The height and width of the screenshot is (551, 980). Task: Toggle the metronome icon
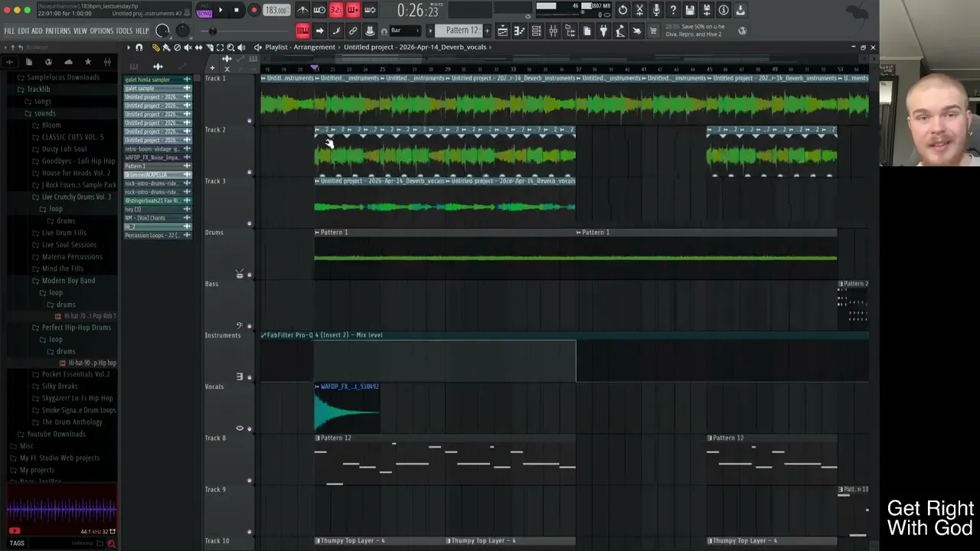point(303,10)
